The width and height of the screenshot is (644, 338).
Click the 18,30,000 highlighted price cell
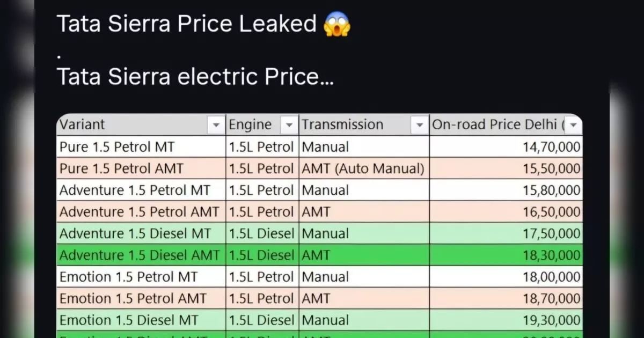coord(547,255)
